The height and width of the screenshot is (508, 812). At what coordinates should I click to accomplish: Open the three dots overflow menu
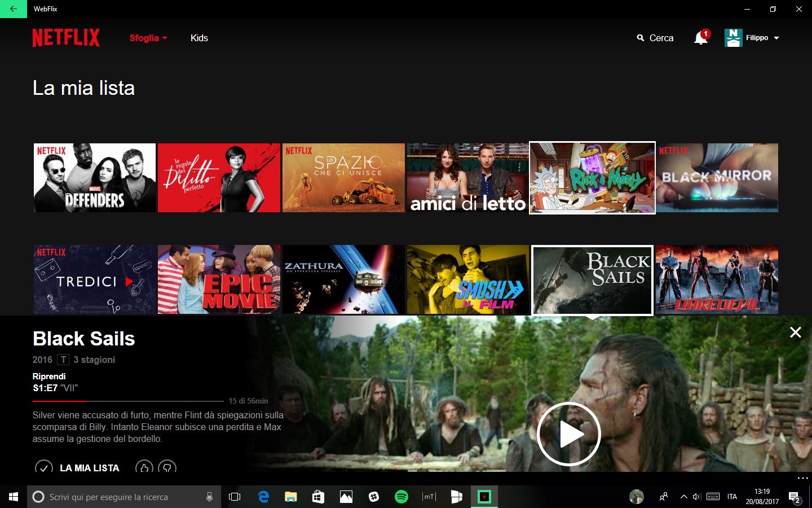pos(803,478)
